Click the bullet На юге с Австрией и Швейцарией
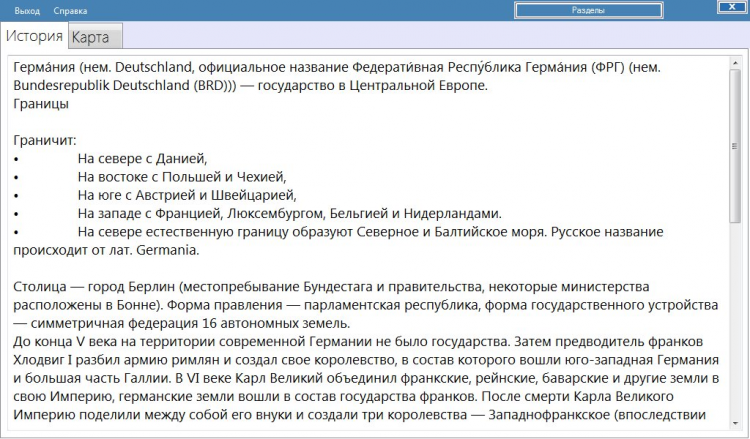This screenshot has height=439, width=750. pyautogui.click(x=187, y=195)
